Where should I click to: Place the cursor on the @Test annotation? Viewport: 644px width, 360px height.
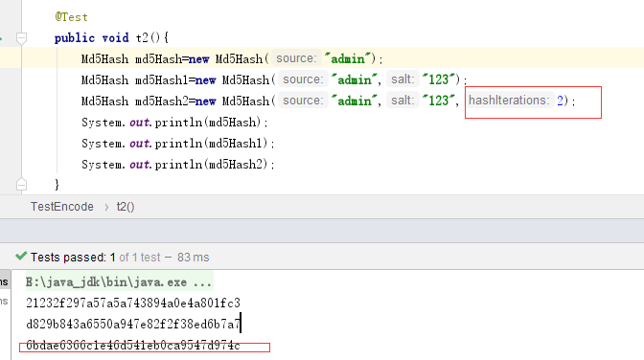click(72, 17)
